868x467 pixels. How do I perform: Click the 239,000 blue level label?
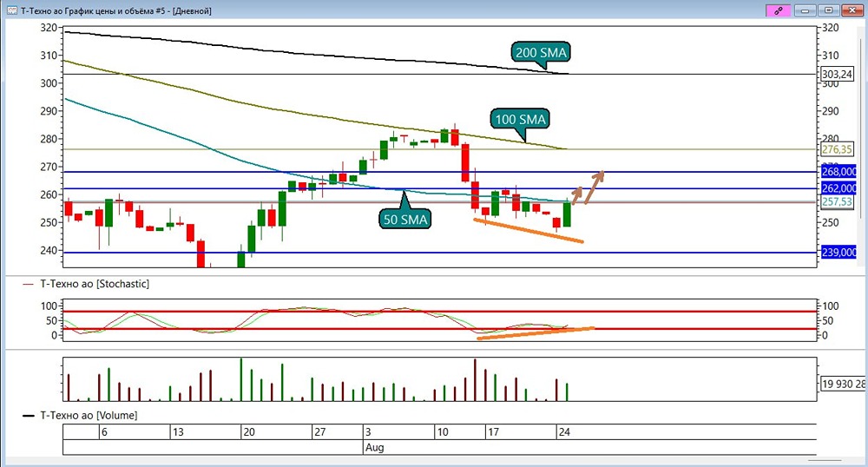point(838,253)
